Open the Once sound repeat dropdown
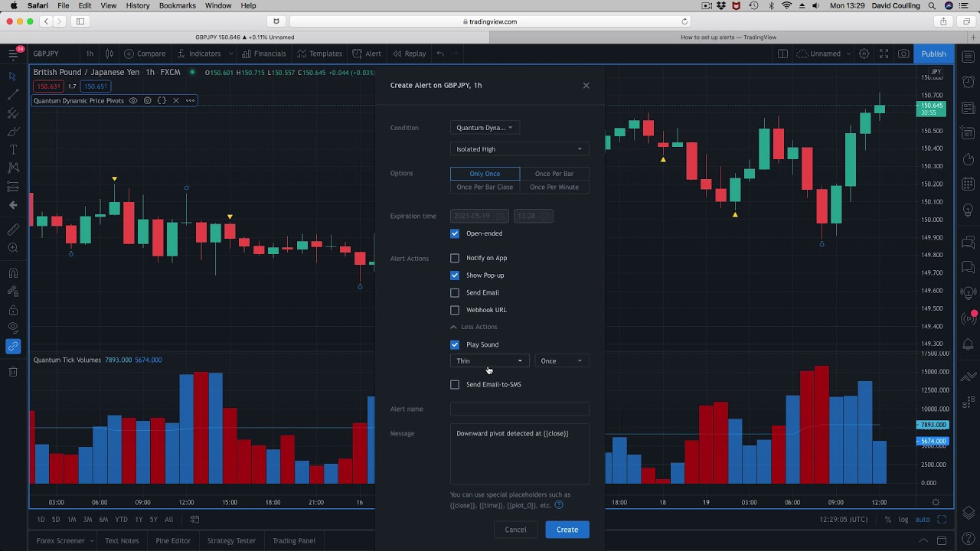Viewport: 980px width, 551px height. click(x=561, y=361)
